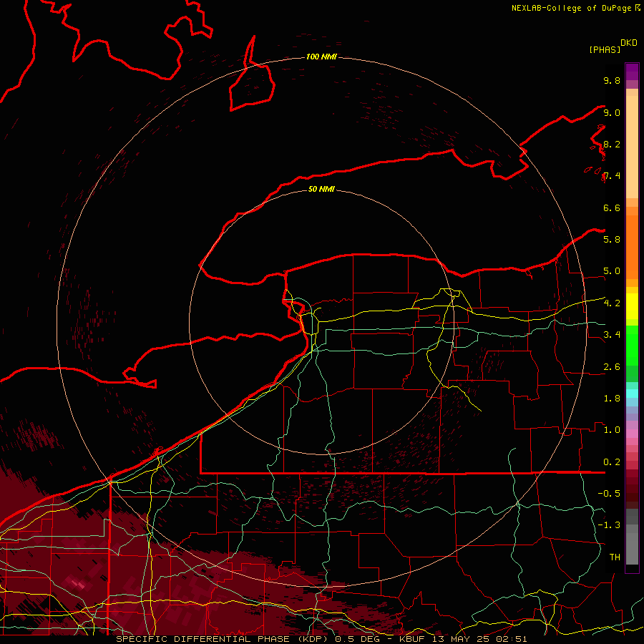This screenshot has width=644, height=644.
Task: Select the 9.8 value on the scale
Action: [x=612, y=80]
